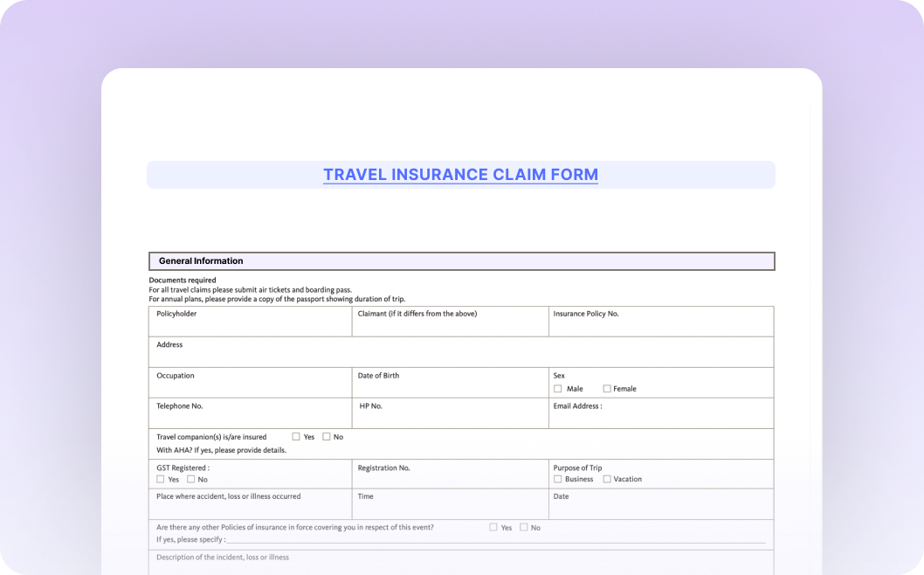This screenshot has height=575, width=924.
Task: Select the General Information section header
Action: click(x=461, y=261)
